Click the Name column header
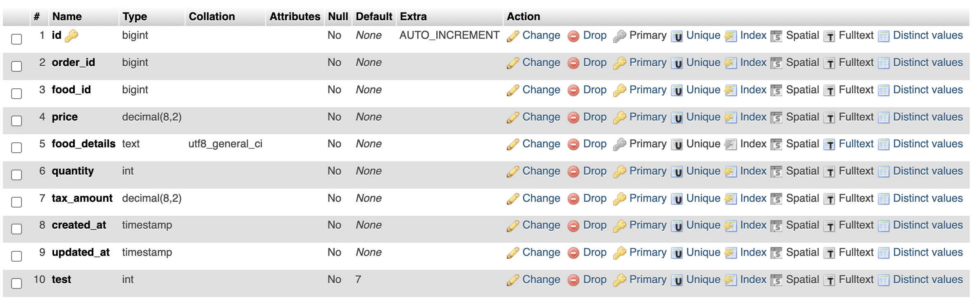980x307 pixels. tap(67, 17)
